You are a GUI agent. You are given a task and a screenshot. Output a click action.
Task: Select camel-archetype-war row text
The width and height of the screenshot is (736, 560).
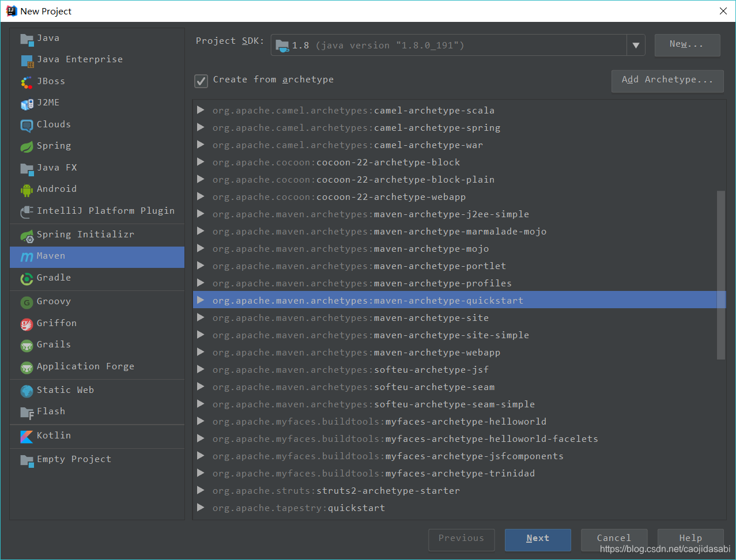(x=348, y=145)
